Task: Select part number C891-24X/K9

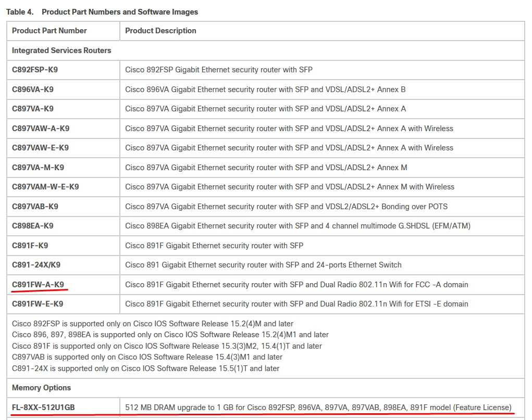Action: (36, 265)
